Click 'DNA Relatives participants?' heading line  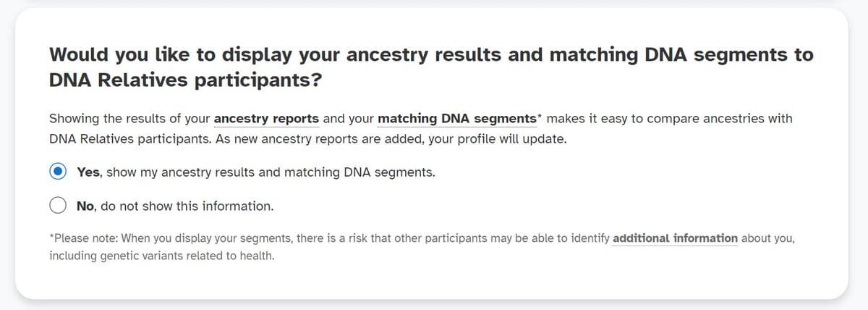click(185, 80)
